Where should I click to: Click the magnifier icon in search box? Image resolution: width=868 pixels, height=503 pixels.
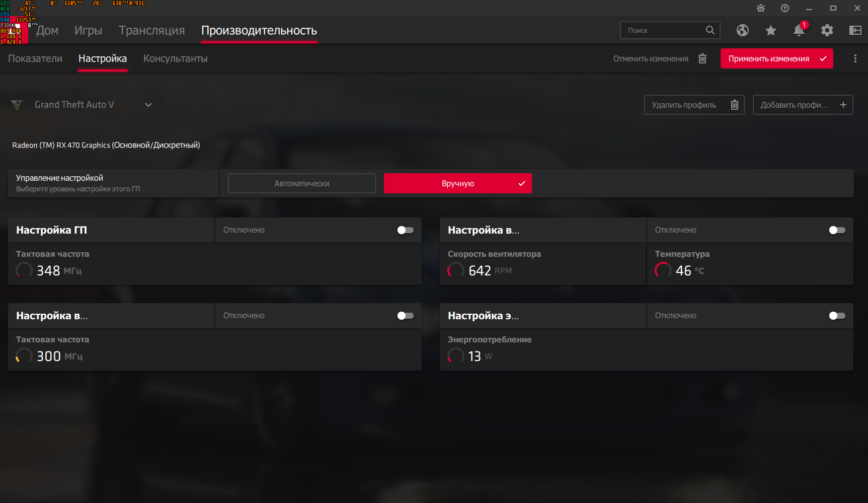click(710, 30)
